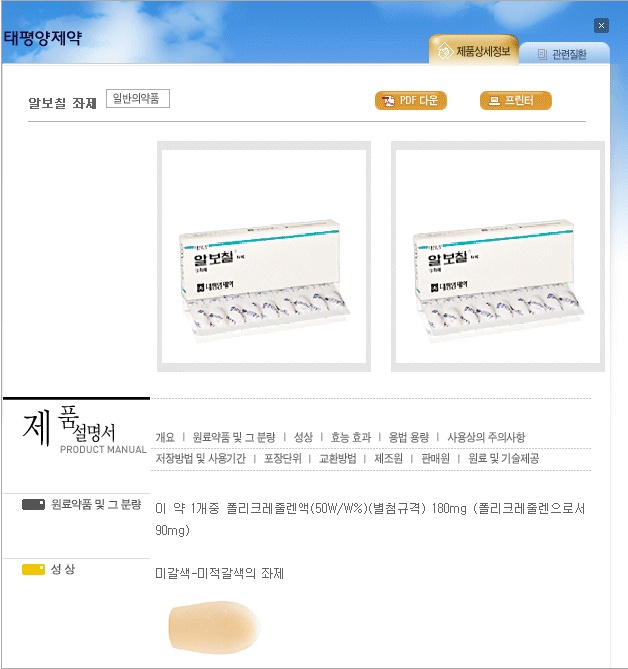Click 저장방법 및 사용기간 link

click(x=199, y=458)
